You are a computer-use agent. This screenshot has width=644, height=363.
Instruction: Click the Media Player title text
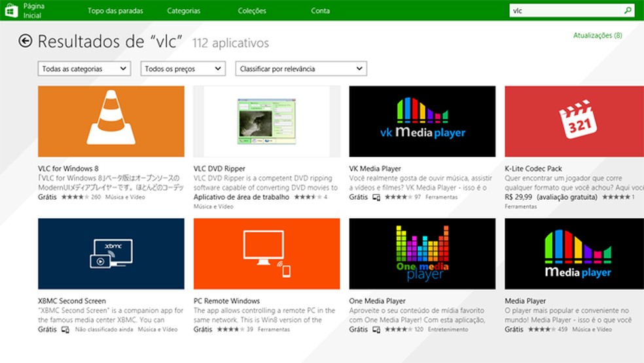526,301
